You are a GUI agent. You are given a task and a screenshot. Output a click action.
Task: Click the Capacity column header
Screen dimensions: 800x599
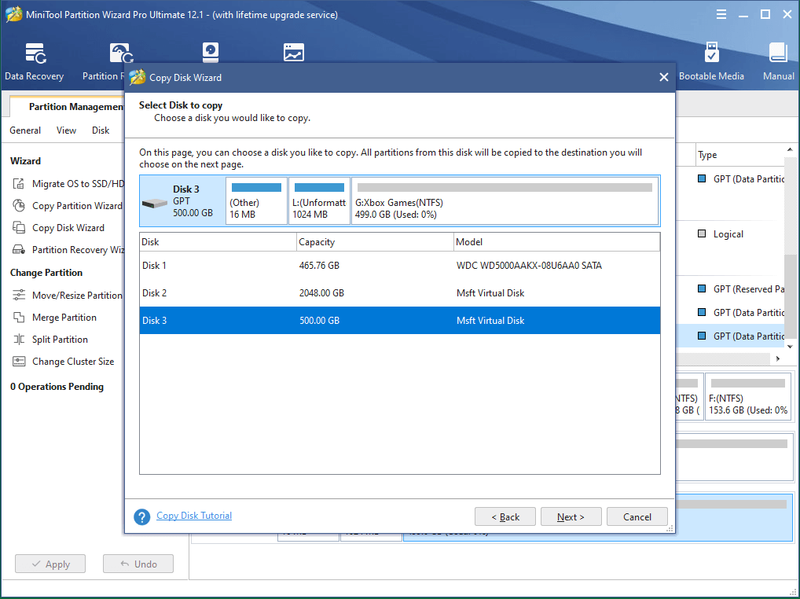(375, 242)
